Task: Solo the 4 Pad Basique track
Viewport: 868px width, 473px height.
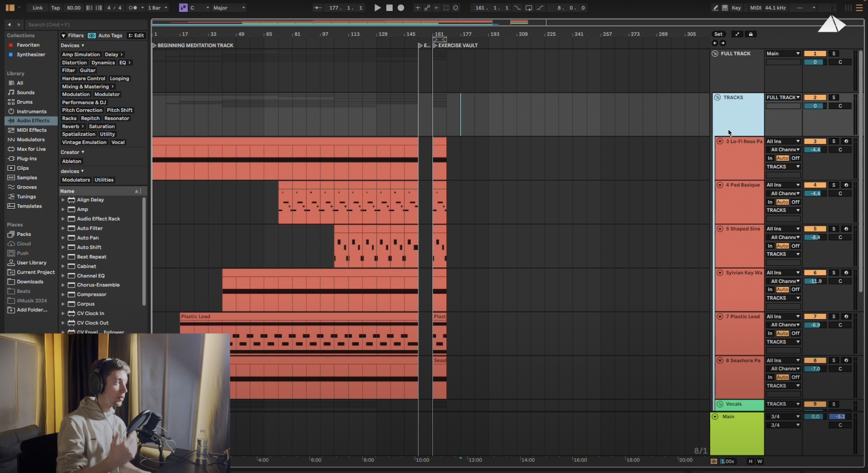Action: 834,185
